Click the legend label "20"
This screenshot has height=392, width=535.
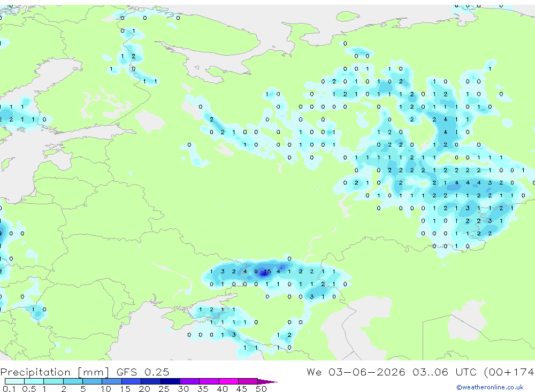144,389
